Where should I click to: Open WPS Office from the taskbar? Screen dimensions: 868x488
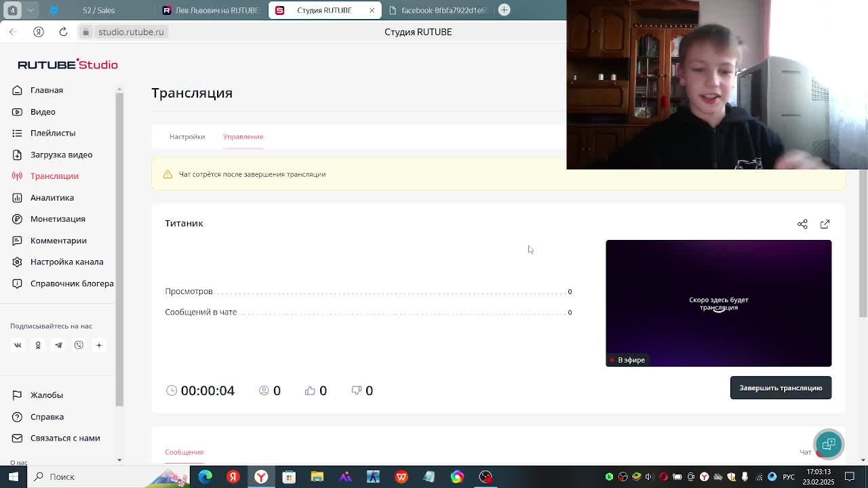401,476
